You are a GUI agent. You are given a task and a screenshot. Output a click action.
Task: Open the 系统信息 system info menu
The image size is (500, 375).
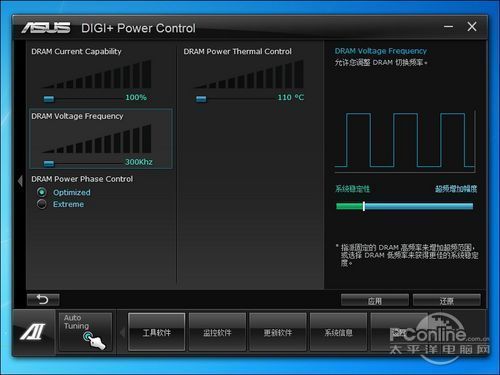pos(338,332)
